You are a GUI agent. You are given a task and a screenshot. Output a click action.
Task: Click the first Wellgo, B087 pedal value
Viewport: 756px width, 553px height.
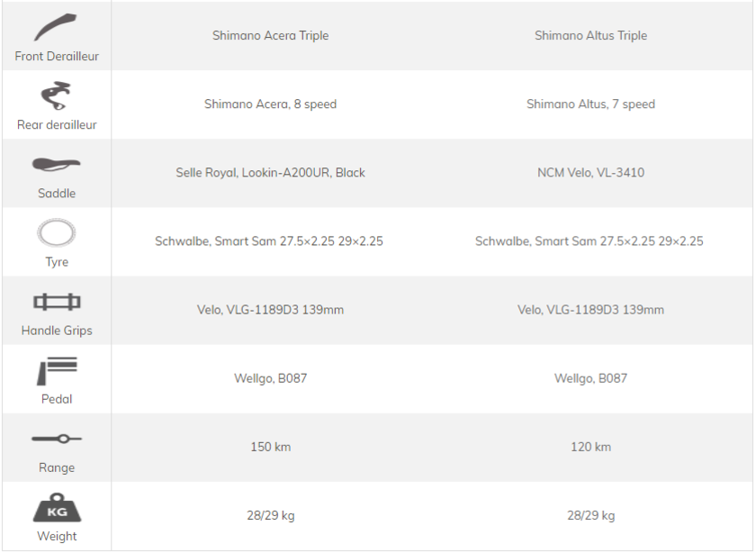coord(271,378)
